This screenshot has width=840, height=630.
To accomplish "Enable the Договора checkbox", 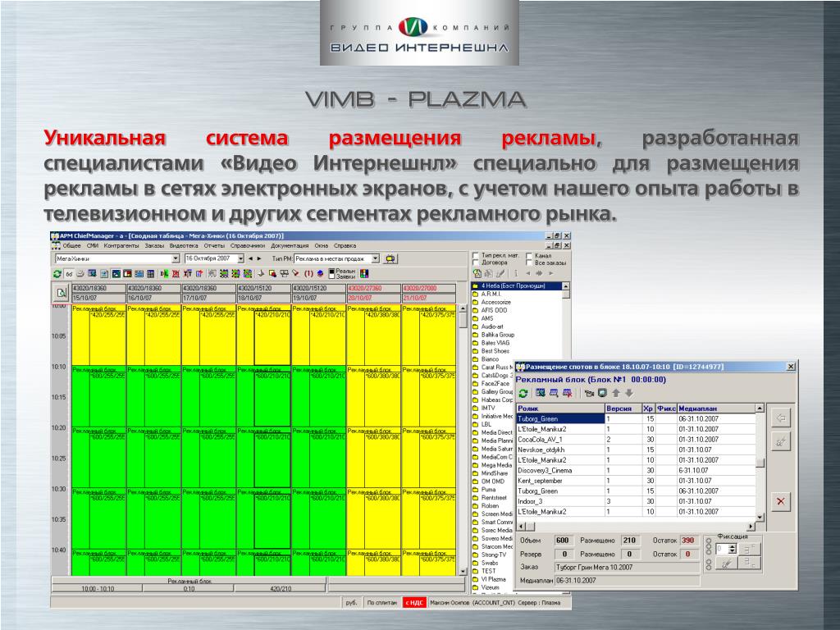I will [476, 262].
